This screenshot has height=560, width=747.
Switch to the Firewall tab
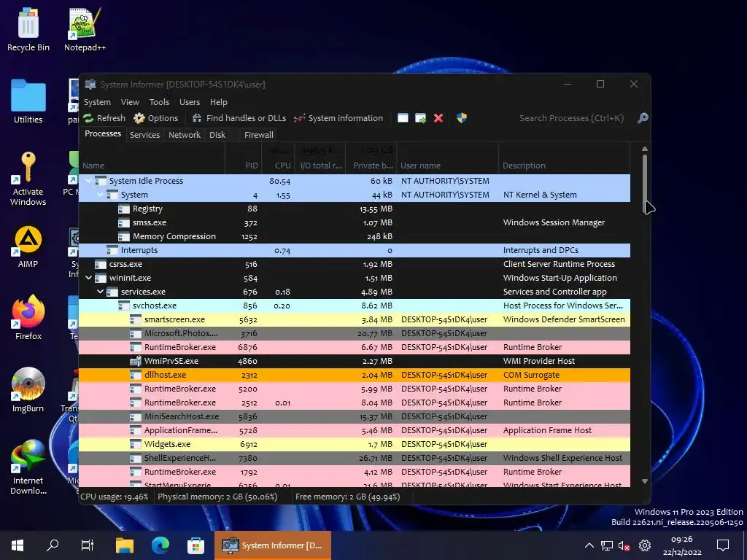pos(259,135)
